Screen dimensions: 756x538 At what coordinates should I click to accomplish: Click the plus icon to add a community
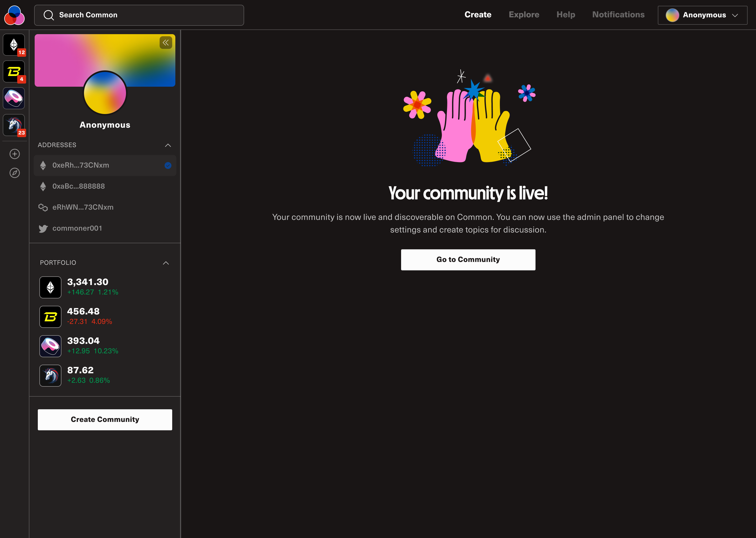(14, 154)
